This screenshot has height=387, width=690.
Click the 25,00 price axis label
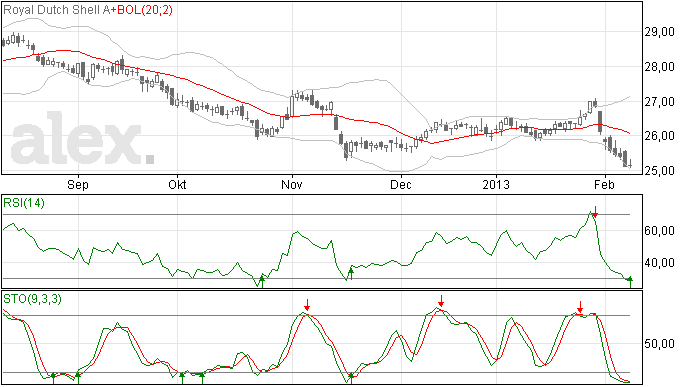tap(659, 170)
